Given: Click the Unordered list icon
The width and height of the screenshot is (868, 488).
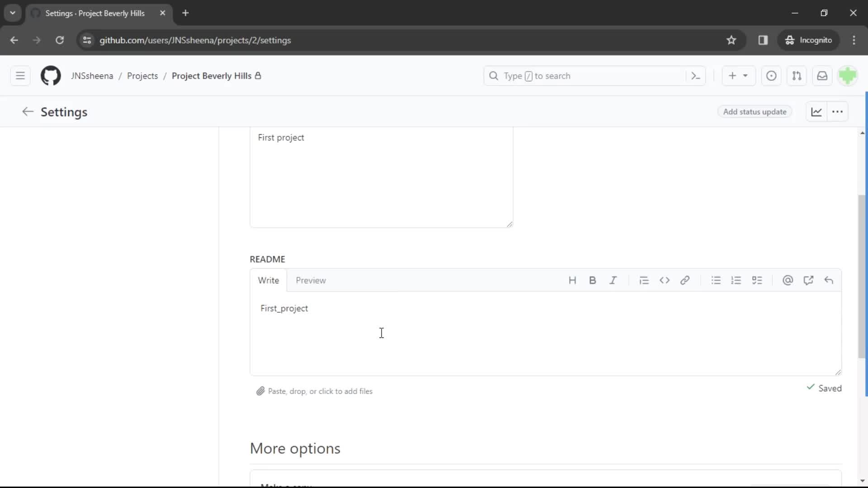Looking at the screenshot, I should tap(715, 280).
